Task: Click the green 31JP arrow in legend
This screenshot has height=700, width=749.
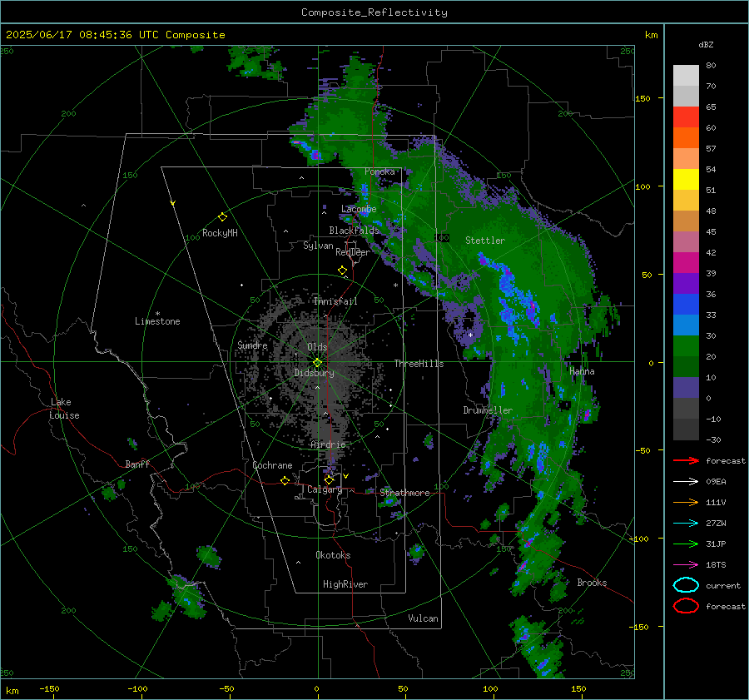Action: [686, 544]
